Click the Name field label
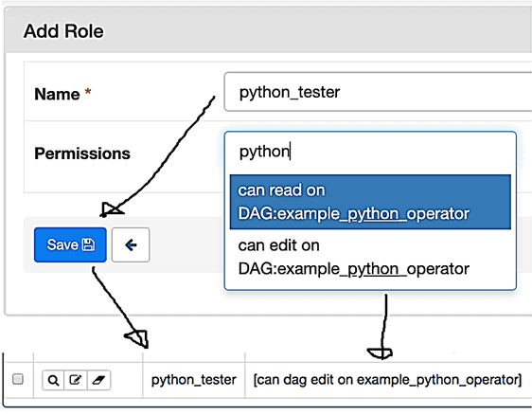The height and width of the screenshot is (415, 532). coord(57,94)
